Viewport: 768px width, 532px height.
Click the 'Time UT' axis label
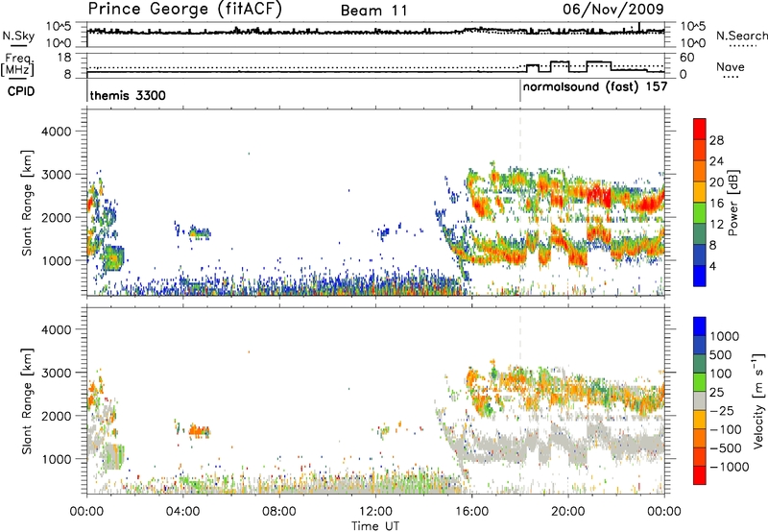[375, 525]
